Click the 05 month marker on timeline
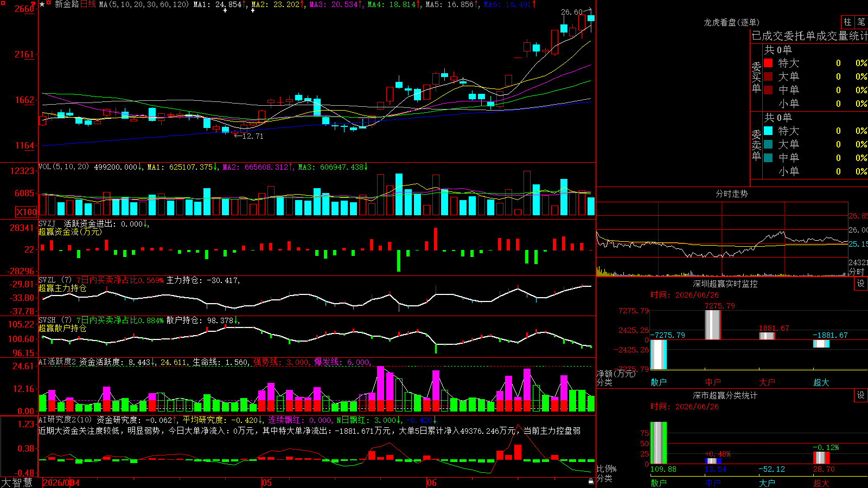 click(x=266, y=483)
